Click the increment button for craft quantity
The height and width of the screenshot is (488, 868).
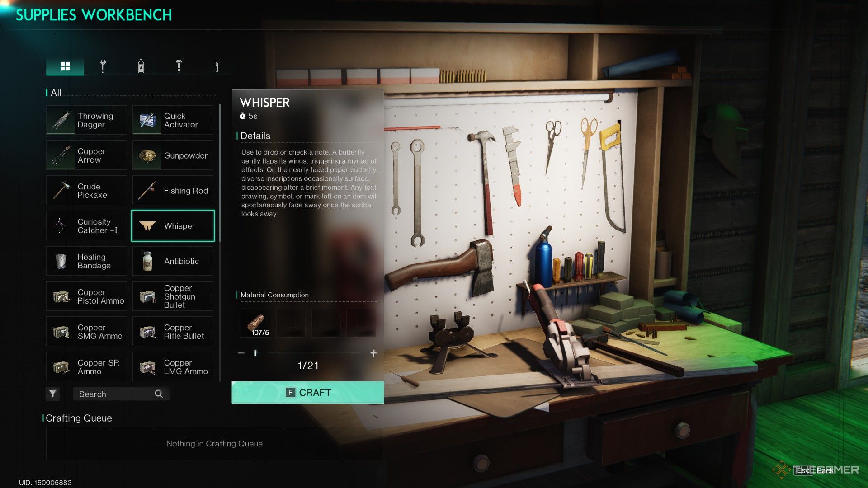pyautogui.click(x=374, y=353)
